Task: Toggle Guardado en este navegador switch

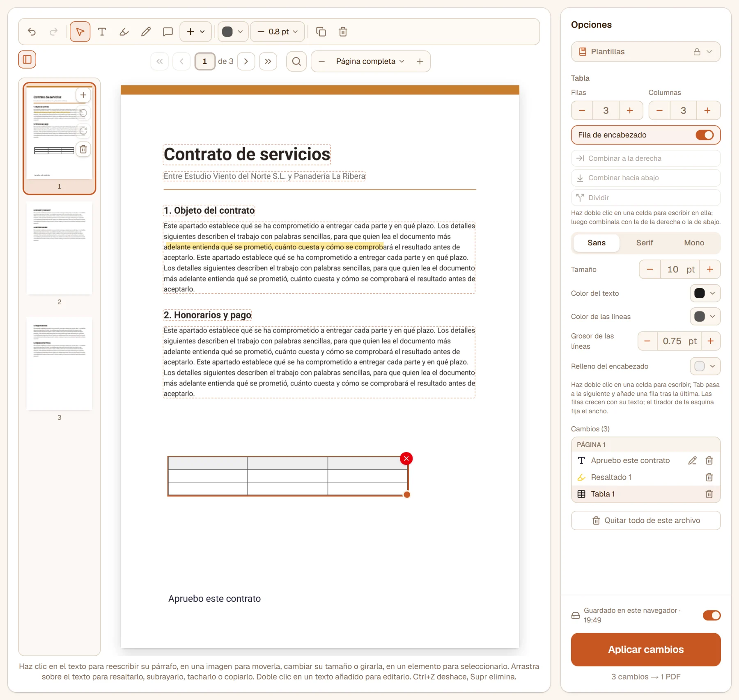Action: [x=711, y=615]
